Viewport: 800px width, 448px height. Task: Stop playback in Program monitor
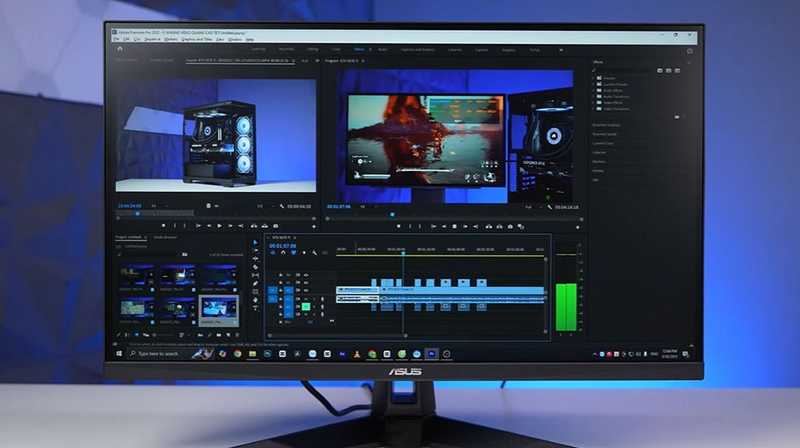(x=455, y=226)
